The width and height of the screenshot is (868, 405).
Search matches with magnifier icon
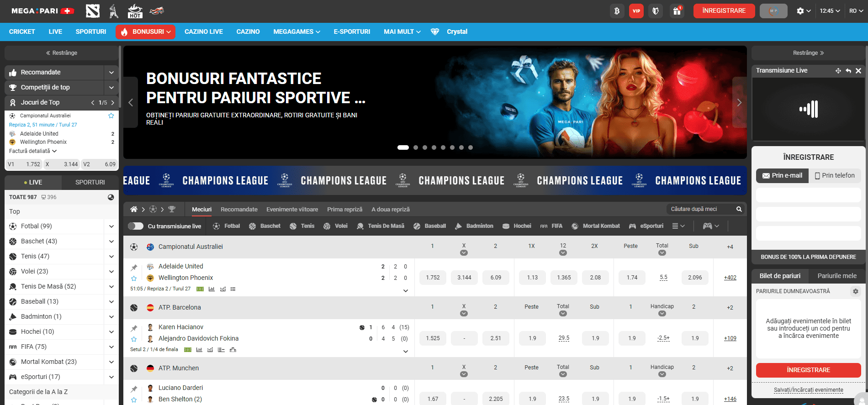[739, 209]
